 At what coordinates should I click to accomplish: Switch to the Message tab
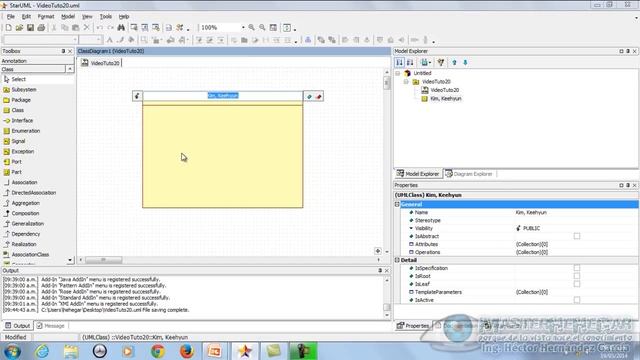tap(51, 326)
